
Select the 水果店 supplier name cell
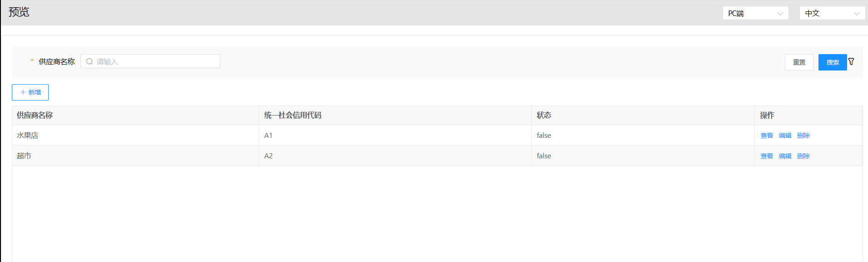tap(28, 136)
